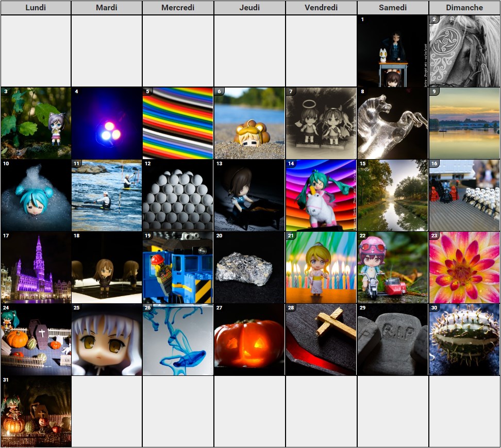Open the day 14 Miku riding unicorn photo
Image resolution: width=501 pixels, height=448 pixels.
[321, 196]
